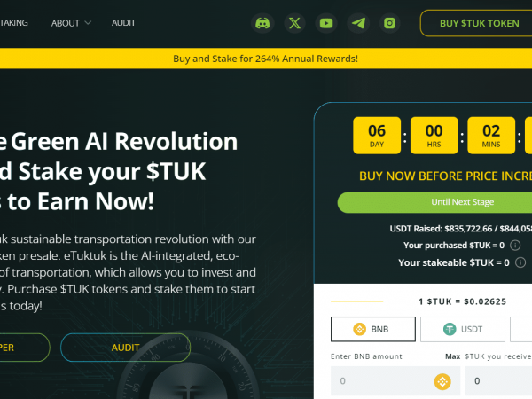Click info icon beside purchased $TUK
Screen dimensions: 532x399
pyautogui.click(x=515, y=246)
